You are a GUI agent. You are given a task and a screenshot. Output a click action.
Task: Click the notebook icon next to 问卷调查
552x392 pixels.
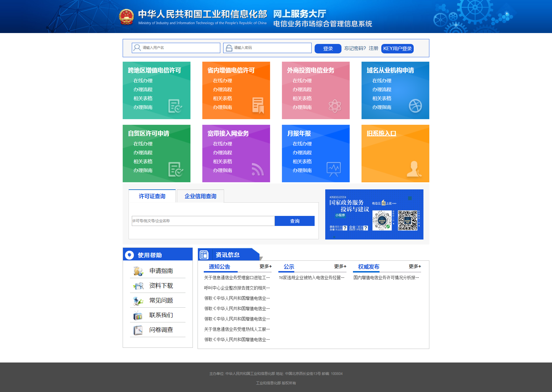(x=138, y=330)
